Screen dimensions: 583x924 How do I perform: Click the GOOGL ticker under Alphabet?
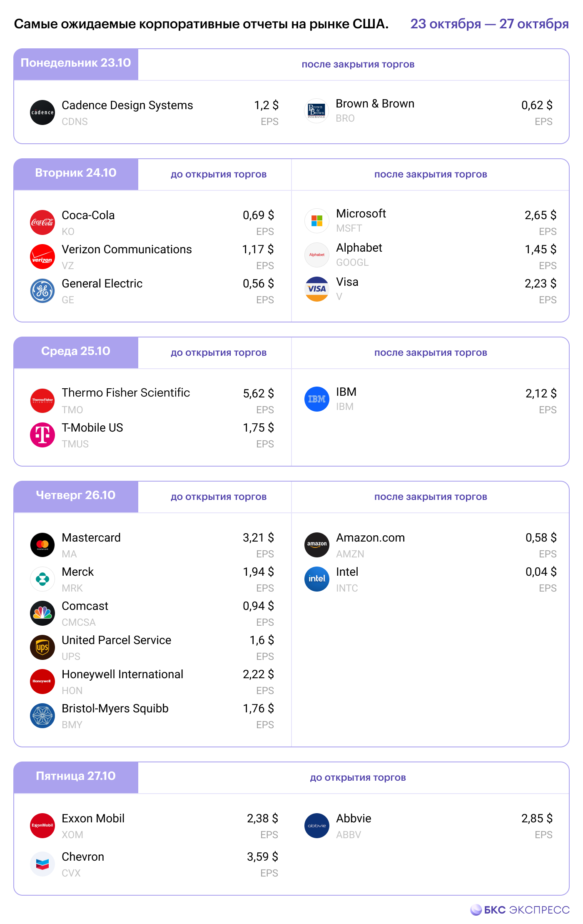[x=352, y=262]
